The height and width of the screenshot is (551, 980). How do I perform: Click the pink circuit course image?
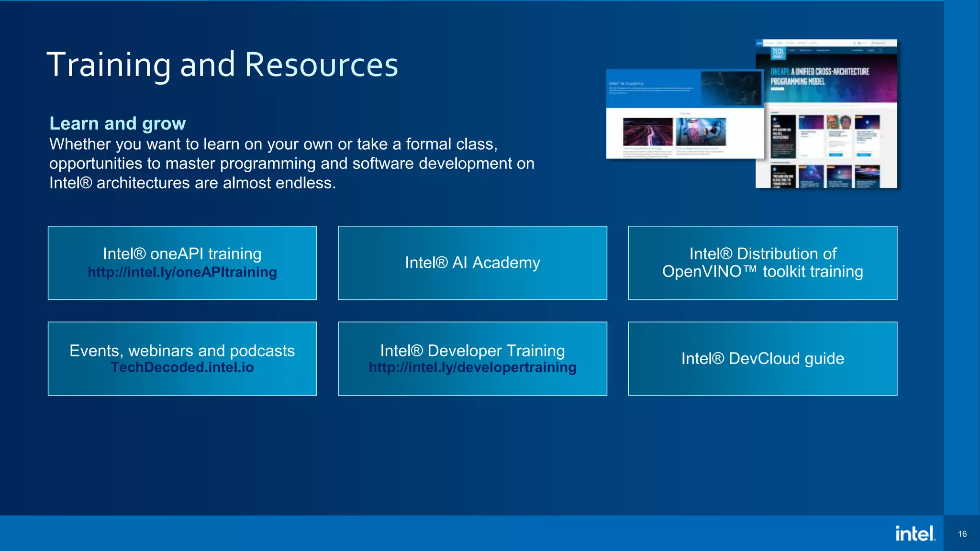(647, 132)
